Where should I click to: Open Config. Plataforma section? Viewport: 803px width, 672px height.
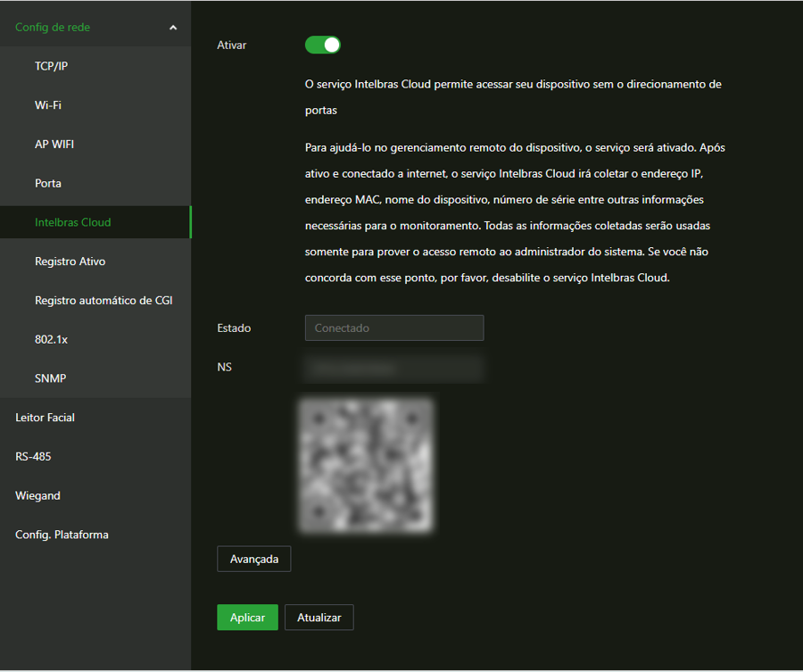(62, 535)
